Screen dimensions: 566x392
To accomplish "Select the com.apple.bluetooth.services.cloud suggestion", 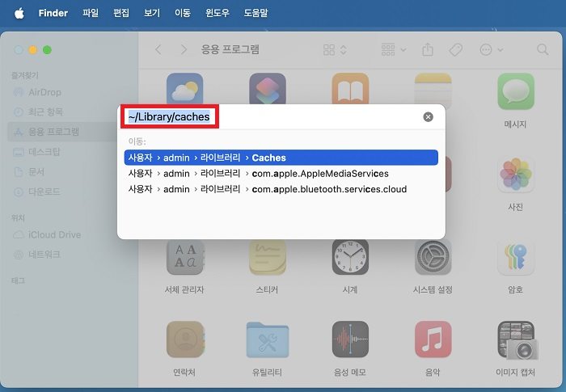I will tap(281, 189).
